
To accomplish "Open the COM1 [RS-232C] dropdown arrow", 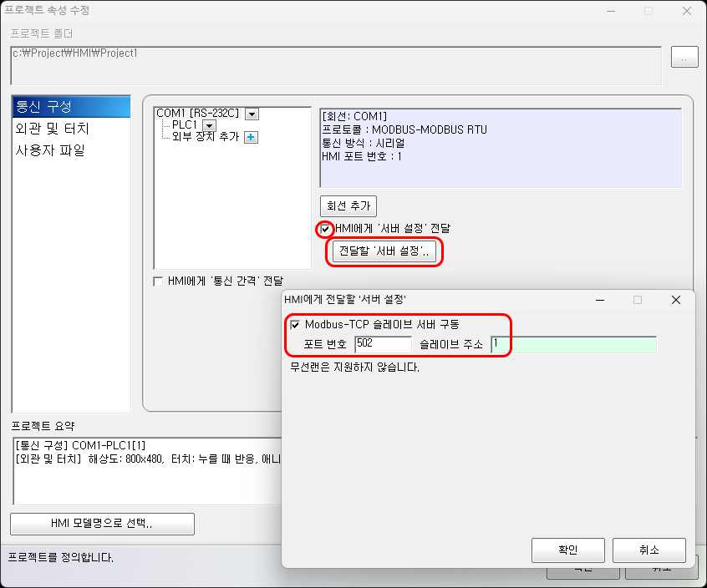I will point(252,114).
